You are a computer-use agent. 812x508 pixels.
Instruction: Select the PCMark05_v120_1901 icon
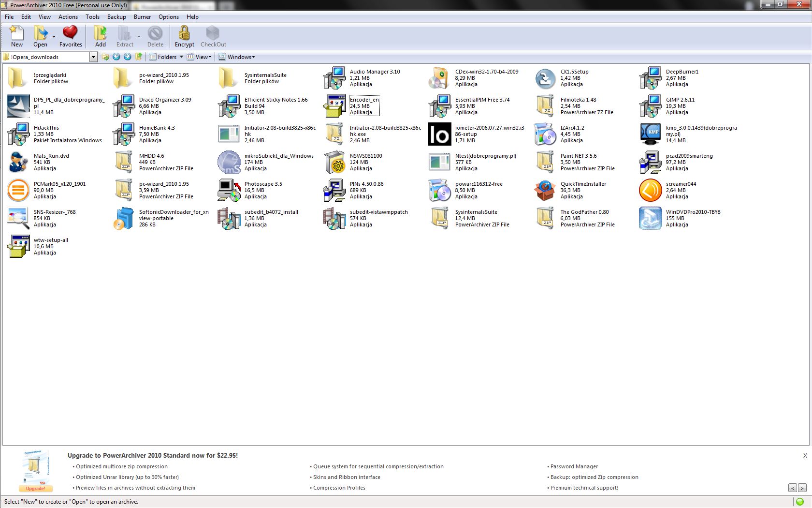pyautogui.click(x=18, y=190)
